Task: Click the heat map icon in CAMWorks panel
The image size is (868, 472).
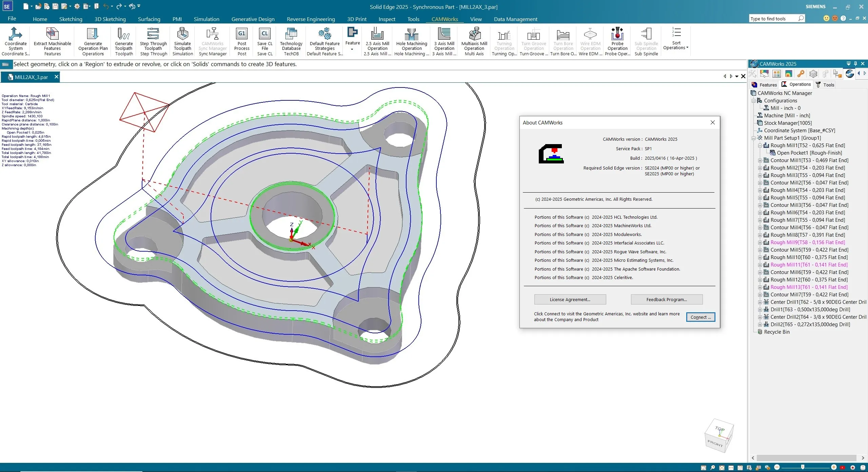Action: pos(788,74)
